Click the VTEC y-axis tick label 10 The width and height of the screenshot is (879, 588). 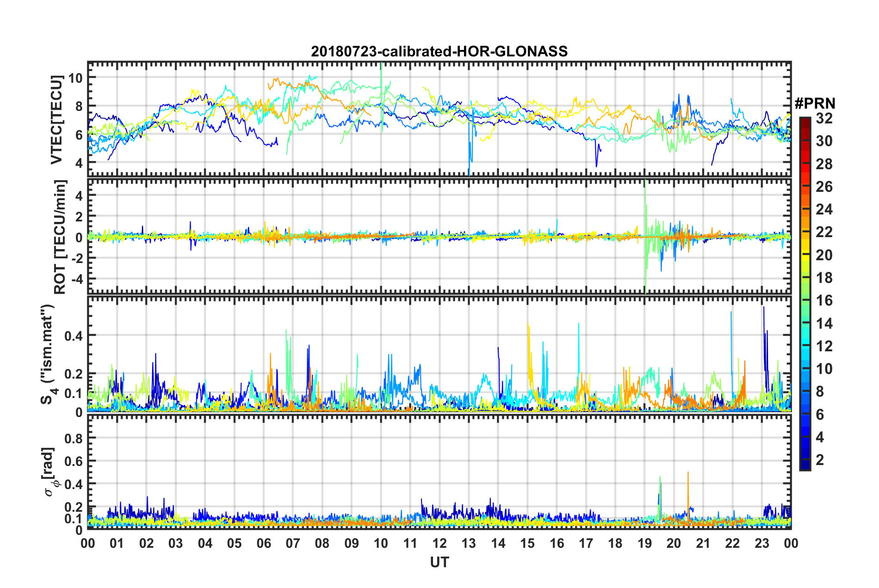pos(76,78)
